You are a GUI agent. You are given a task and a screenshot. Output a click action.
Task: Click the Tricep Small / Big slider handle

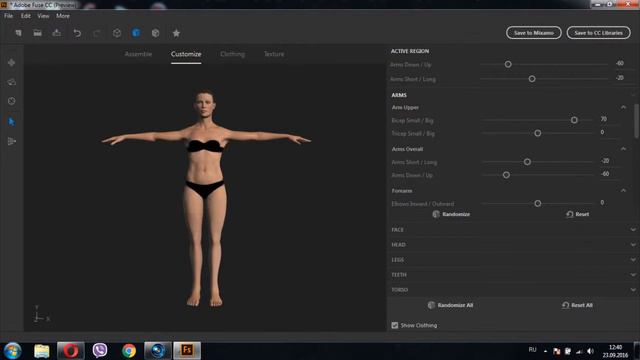point(538,133)
